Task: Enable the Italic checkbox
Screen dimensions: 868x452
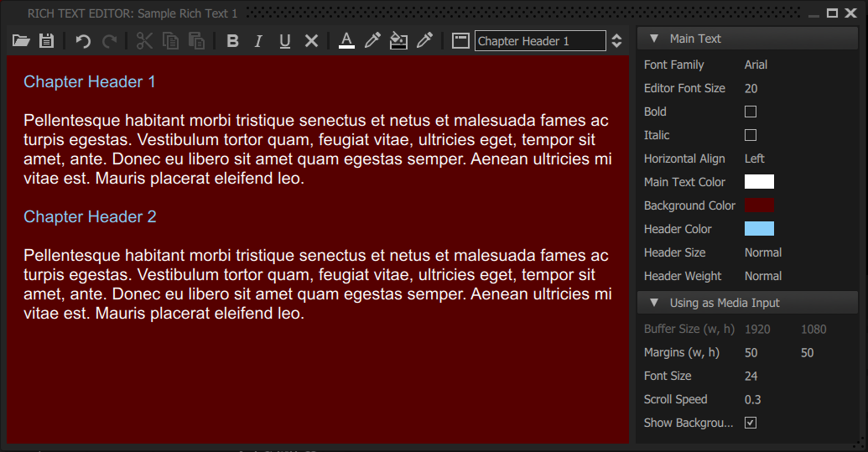Action: 751,135
